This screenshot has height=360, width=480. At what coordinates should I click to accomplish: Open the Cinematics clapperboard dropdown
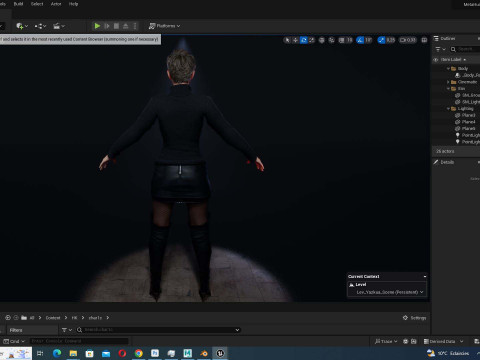[59, 26]
